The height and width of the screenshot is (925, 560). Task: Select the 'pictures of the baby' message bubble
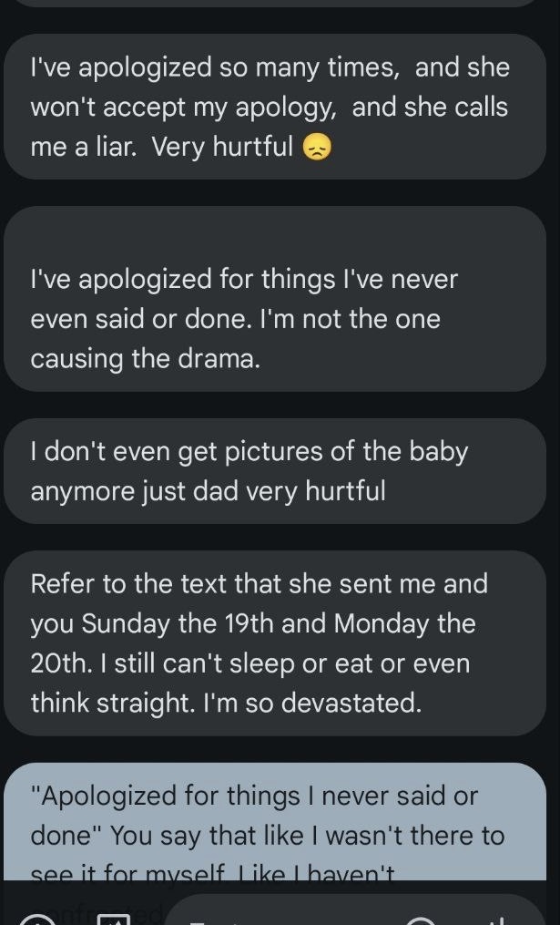[x=275, y=471]
